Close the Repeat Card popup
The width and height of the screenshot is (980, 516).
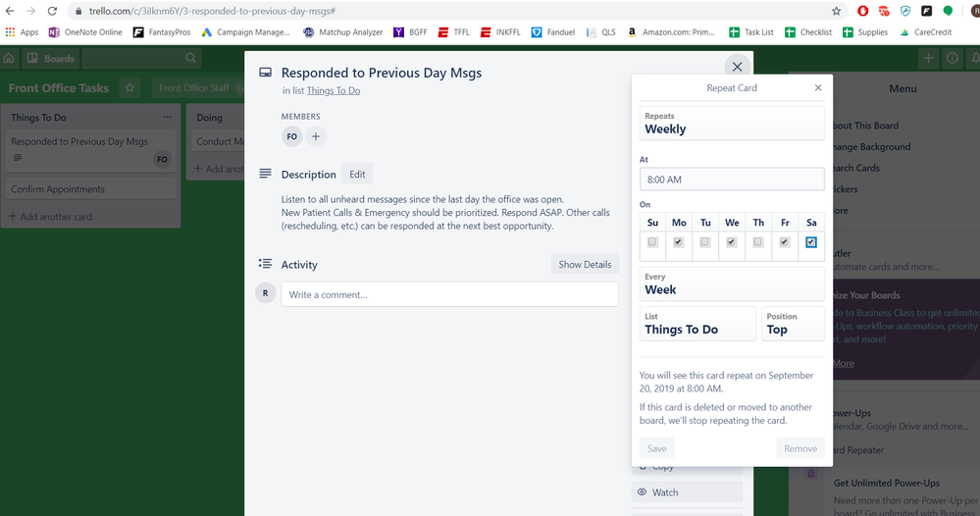coord(818,87)
